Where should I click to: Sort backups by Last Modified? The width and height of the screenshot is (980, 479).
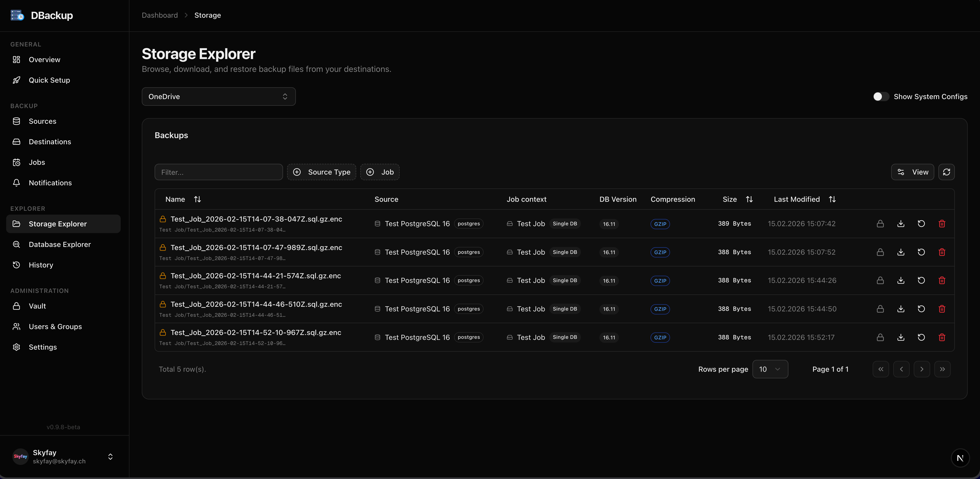pyautogui.click(x=832, y=199)
